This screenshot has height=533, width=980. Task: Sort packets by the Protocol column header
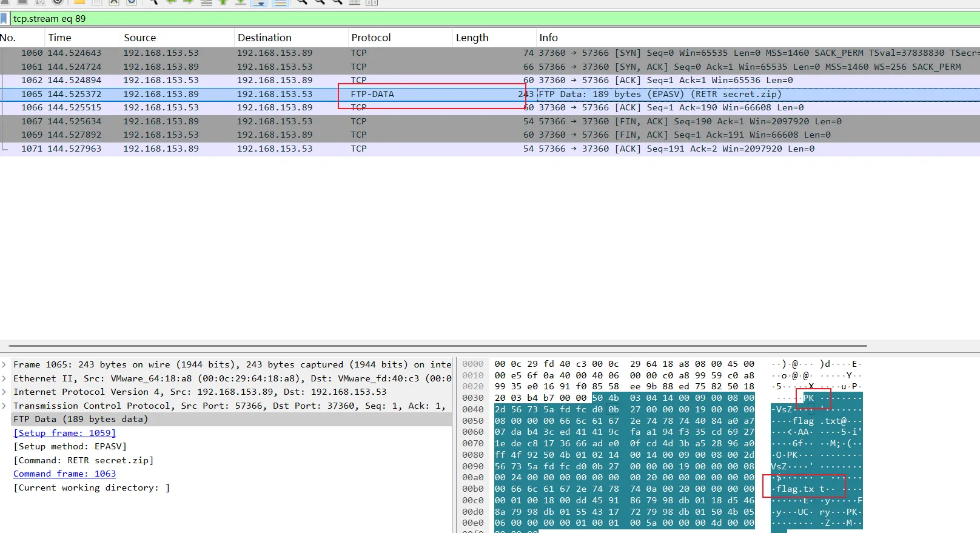click(371, 38)
